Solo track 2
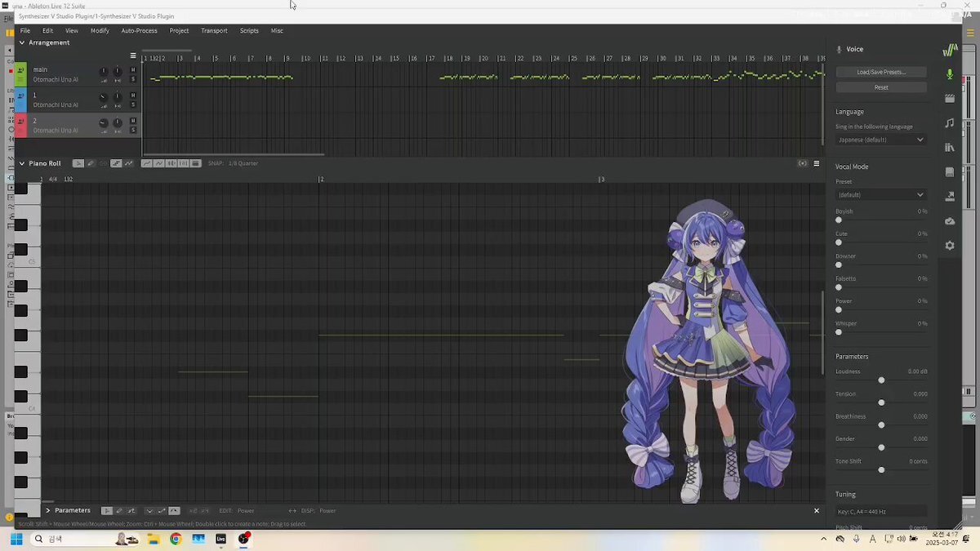This screenshot has width=980, height=551. [133, 131]
